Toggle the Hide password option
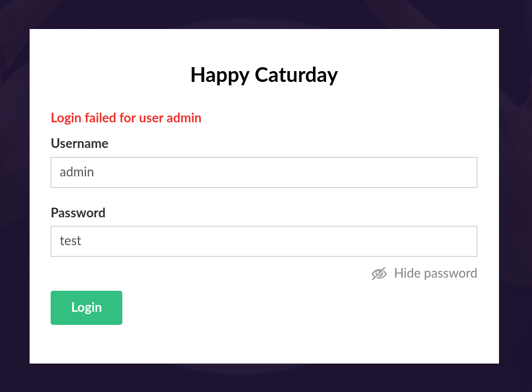 point(424,274)
